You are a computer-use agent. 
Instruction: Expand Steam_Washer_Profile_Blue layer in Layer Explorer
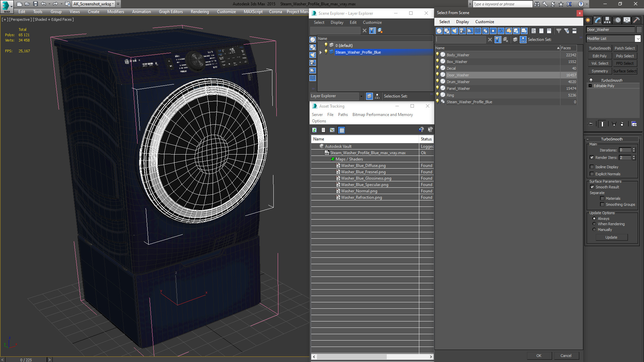pos(321,52)
